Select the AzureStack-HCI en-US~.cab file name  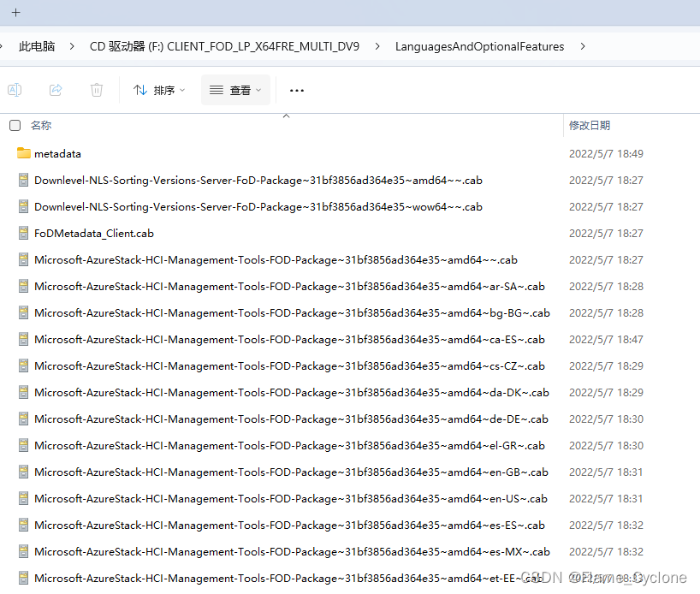(291, 499)
